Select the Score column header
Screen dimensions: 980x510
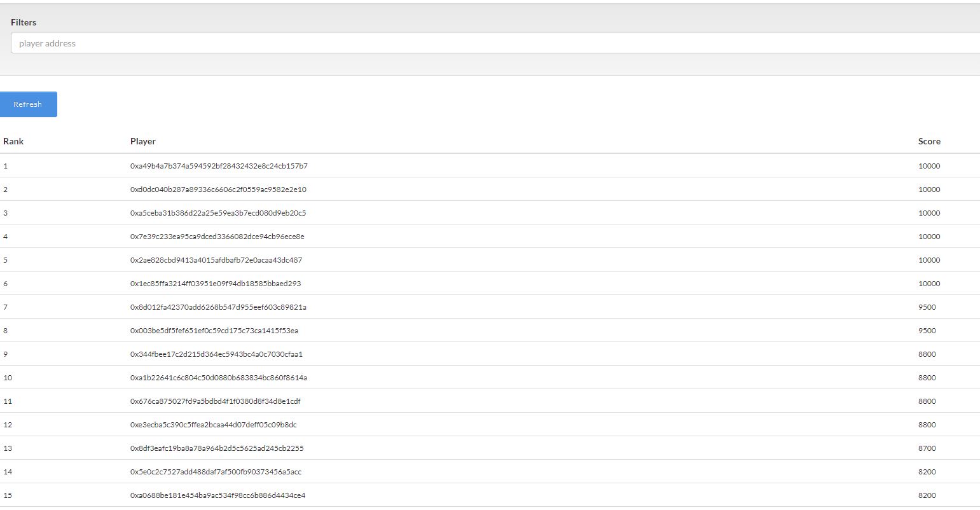[x=929, y=141]
